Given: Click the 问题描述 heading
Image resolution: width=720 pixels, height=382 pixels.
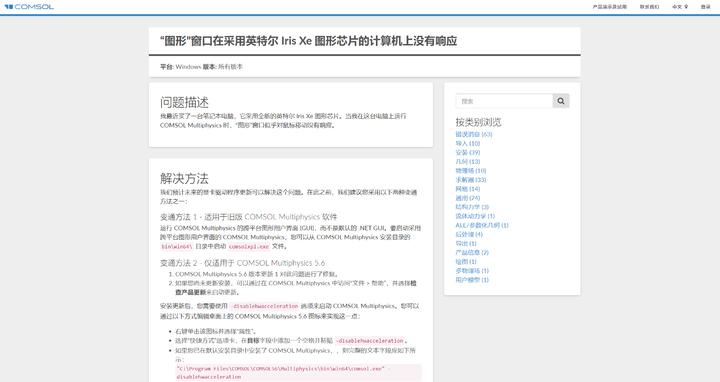Looking at the screenshot, I should click(x=184, y=102).
